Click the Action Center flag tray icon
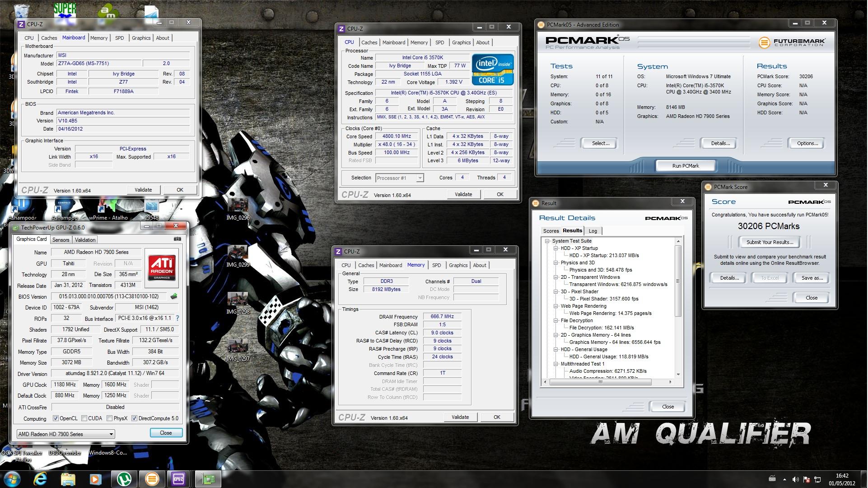This screenshot has height=488, width=868. click(806, 479)
